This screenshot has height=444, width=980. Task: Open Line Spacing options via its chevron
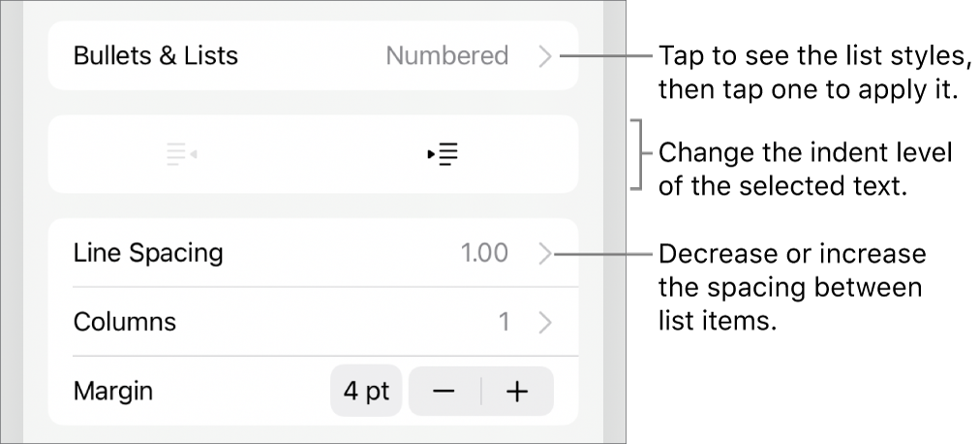pos(545,254)
